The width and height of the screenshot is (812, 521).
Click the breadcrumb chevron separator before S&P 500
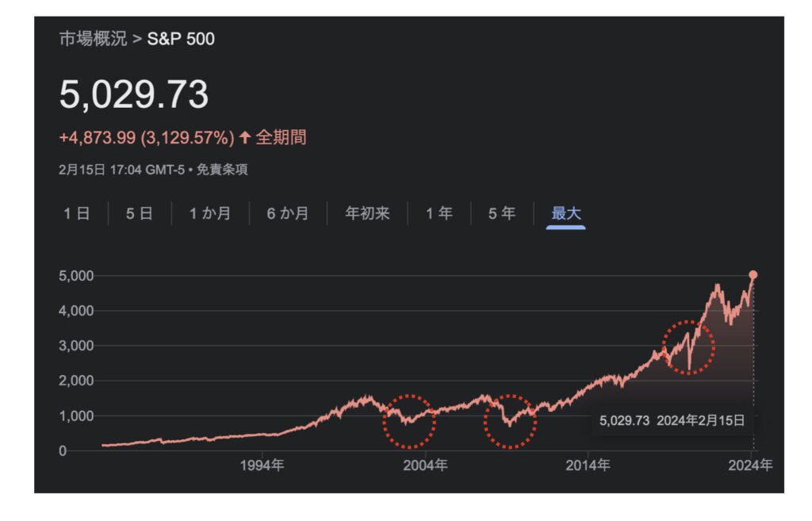pyautogui.click(x=137, y=39)
